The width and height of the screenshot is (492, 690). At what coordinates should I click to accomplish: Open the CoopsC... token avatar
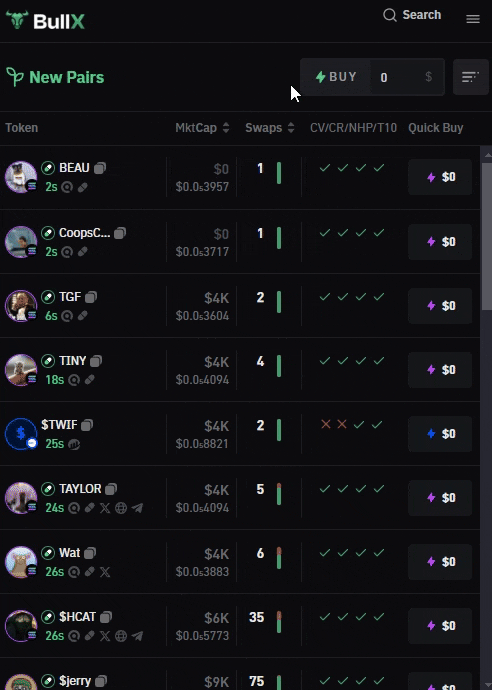21,242
